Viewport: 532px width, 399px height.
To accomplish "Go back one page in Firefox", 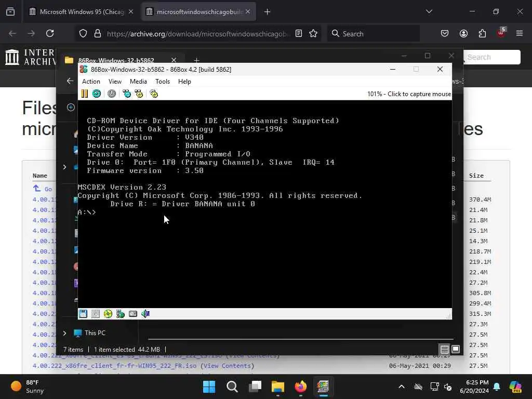I will click(x=12, y=33).
